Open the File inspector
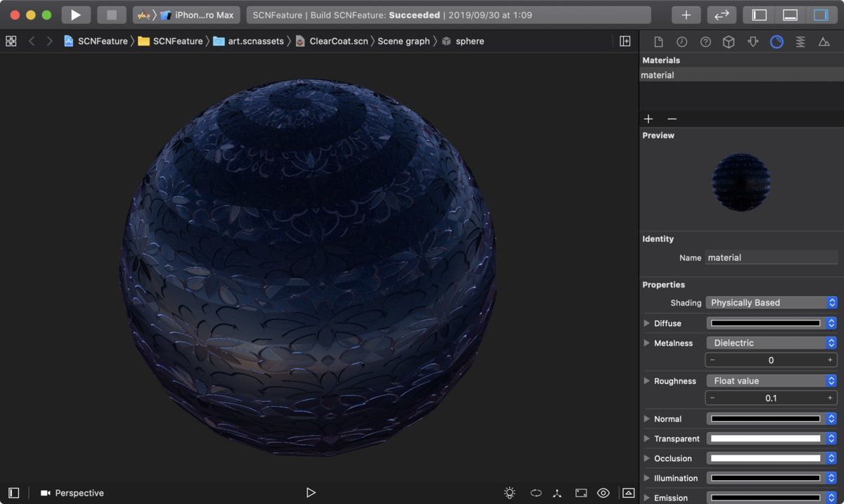 (658, 42)
